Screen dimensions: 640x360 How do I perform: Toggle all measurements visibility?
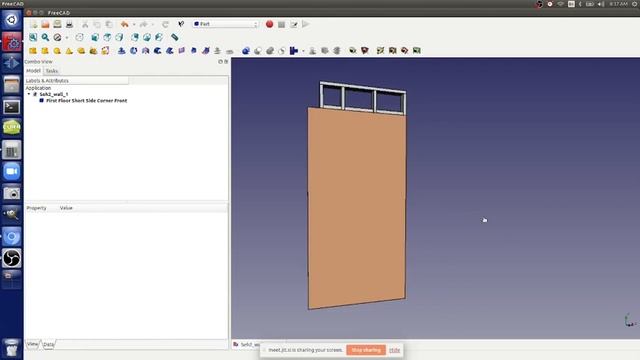click(x=393, y=51)
